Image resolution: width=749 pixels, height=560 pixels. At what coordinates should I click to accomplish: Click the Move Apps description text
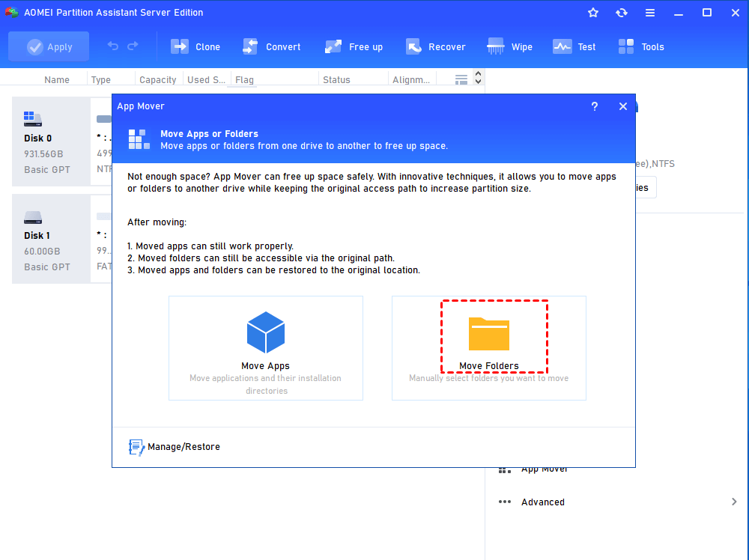266,384
